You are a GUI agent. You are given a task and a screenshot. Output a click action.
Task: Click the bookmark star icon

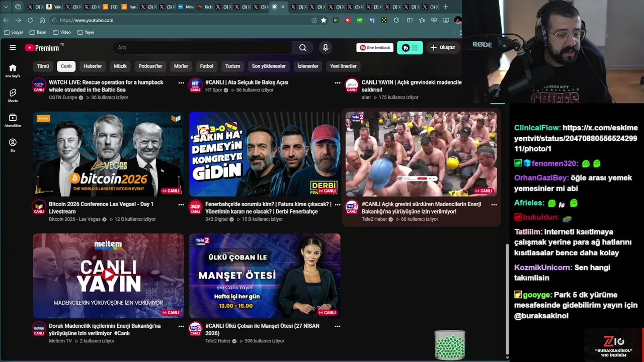(324, 20)
